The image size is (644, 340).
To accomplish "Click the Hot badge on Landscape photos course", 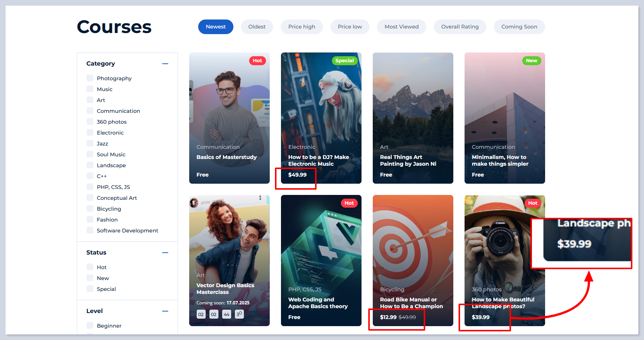I will 532,203.
